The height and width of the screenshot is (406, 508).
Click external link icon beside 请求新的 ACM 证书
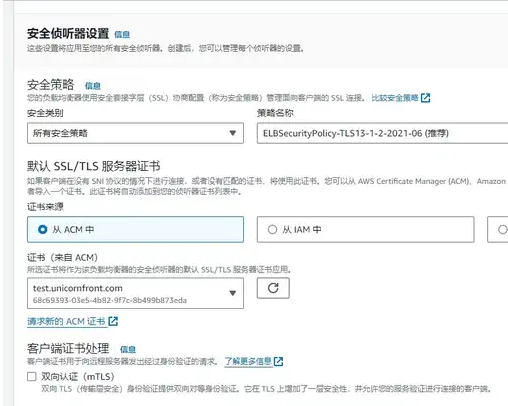(113, 321)
